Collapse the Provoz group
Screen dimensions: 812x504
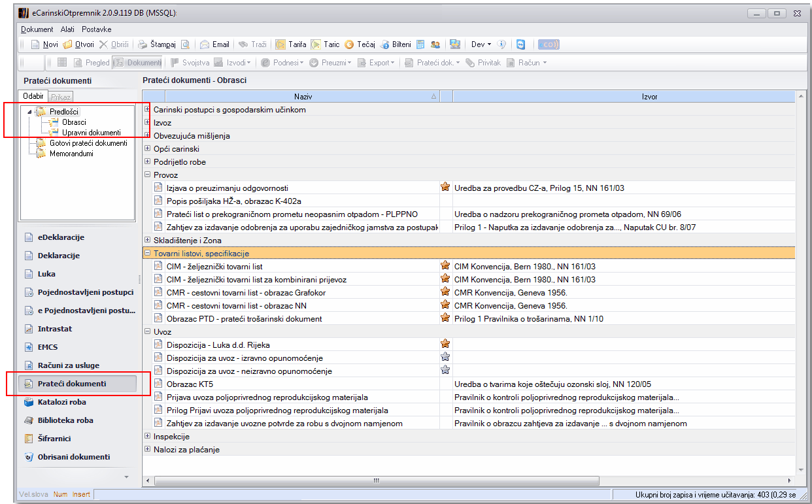pos(148,175)
